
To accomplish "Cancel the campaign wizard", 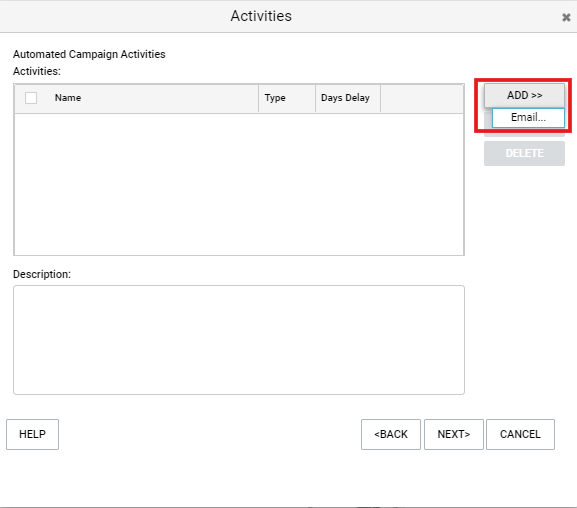I will pos(520,434).
